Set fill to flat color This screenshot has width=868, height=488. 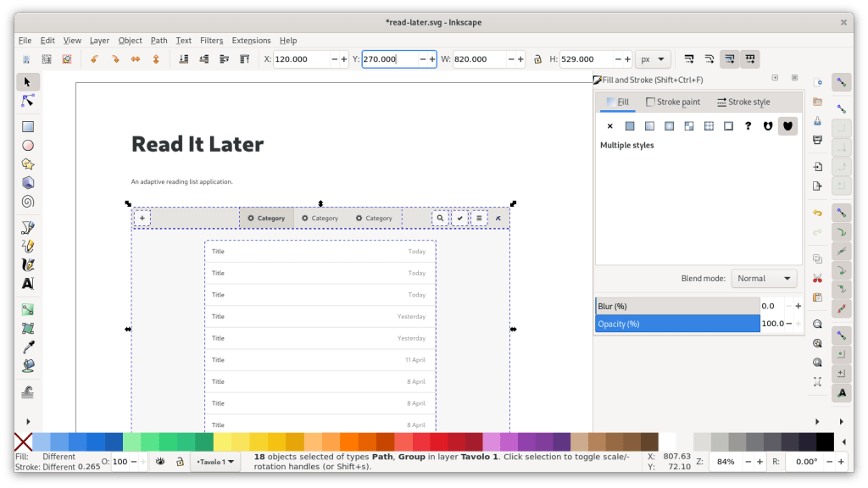(630, 126)
